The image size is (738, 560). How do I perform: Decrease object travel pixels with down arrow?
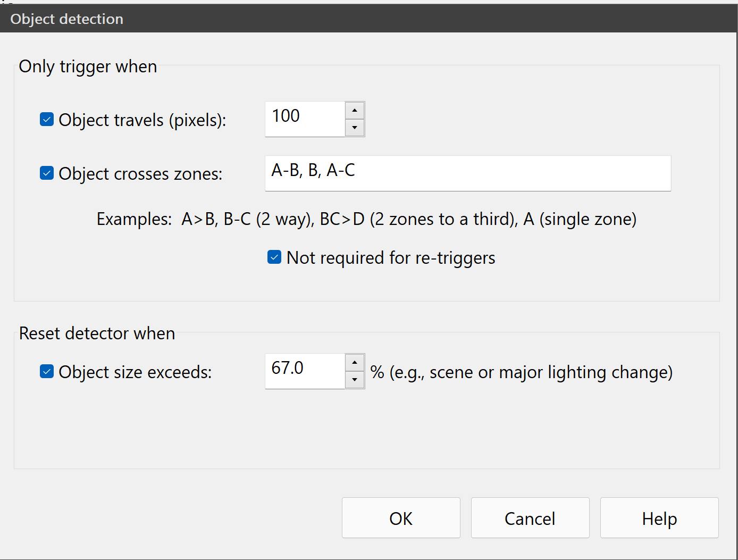click(x=355, y=128)
